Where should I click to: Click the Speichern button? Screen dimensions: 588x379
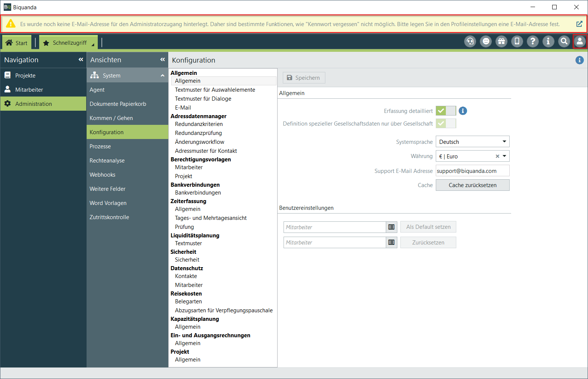pyautogui.click(x=304, y=78)
